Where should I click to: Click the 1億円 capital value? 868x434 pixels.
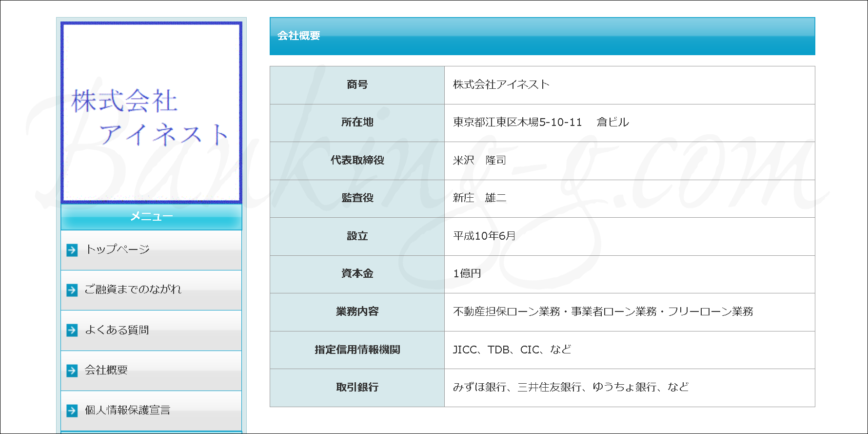tap(467, 274)
